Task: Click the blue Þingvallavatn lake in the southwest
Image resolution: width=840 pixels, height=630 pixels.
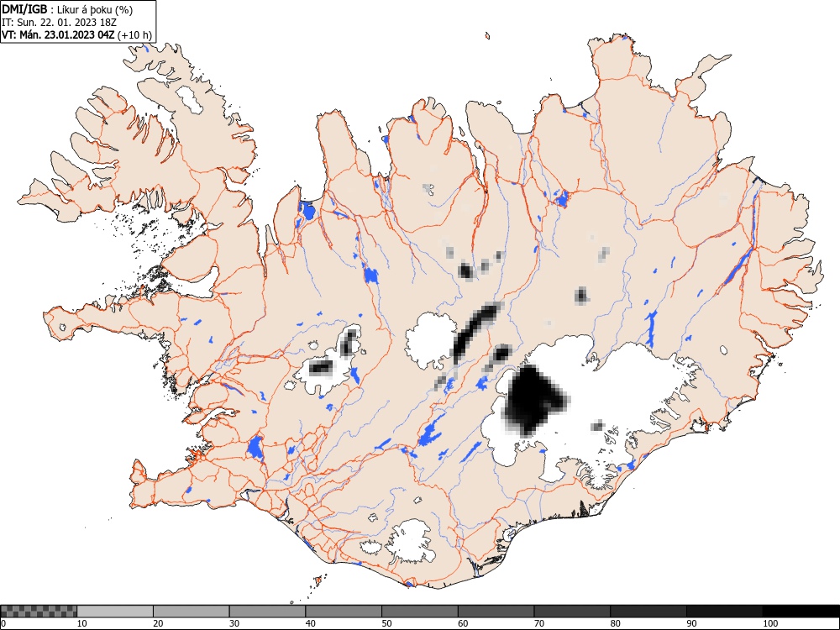Action: coord(255,448)
